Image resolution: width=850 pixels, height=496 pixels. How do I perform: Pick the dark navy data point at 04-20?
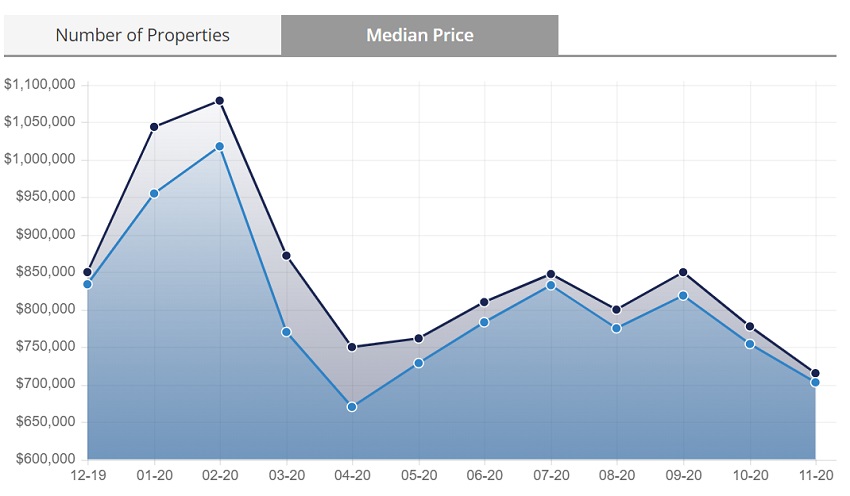[352, 347]
